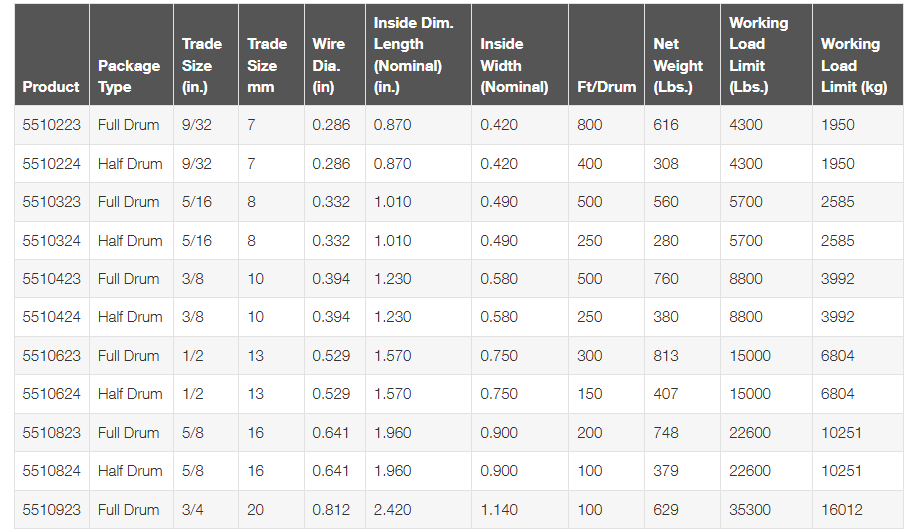This screenshot has width=910, height=529.
Task: Click product number 5510824
Action: point(51,471)
